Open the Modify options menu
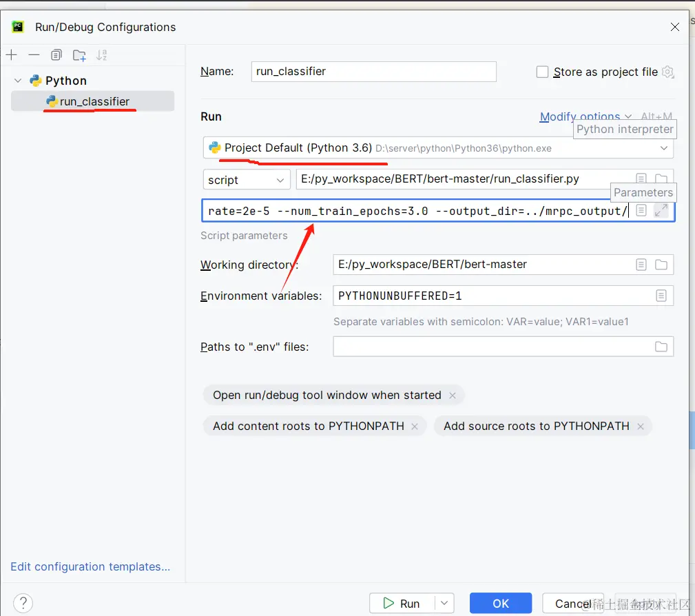 (585, 116)
